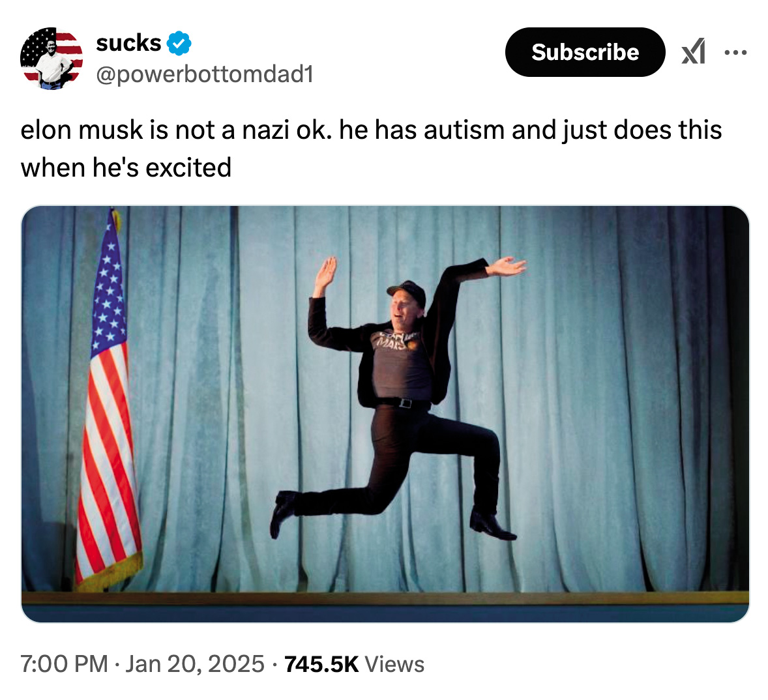This screenshot has height=700, width=768.
Task: Click the man's raised hand near flag side
Action: pos(325,274)
